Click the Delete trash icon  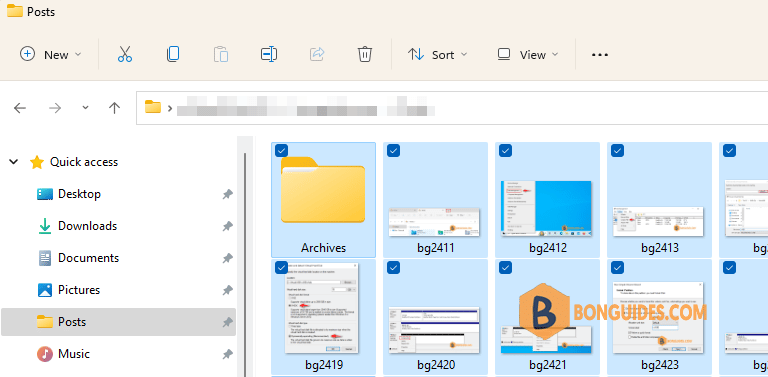pos(365,54)
